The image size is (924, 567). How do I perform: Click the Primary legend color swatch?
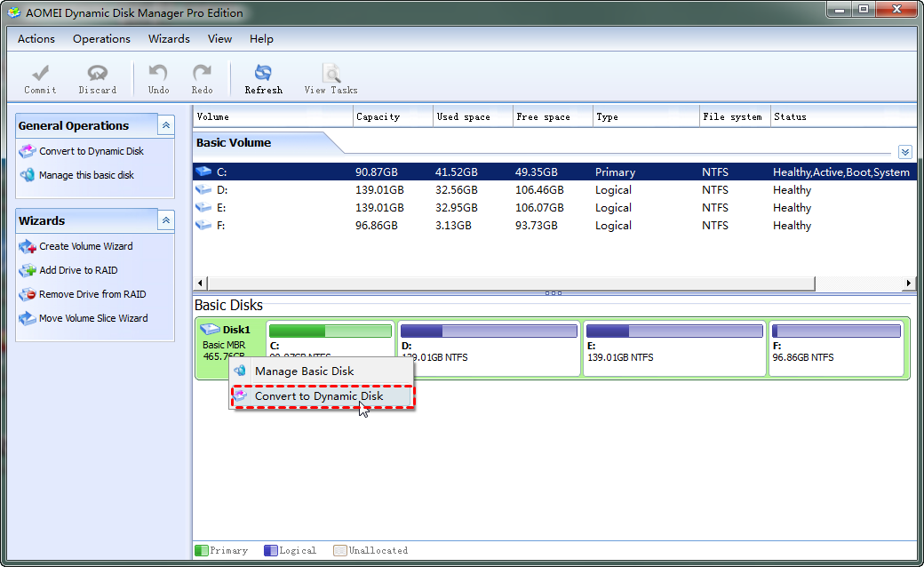pyautogui.click(x=201, y=550)
